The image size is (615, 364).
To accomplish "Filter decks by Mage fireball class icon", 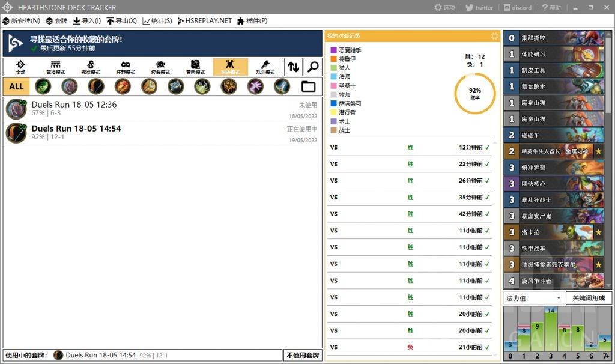I will (123, 86).
